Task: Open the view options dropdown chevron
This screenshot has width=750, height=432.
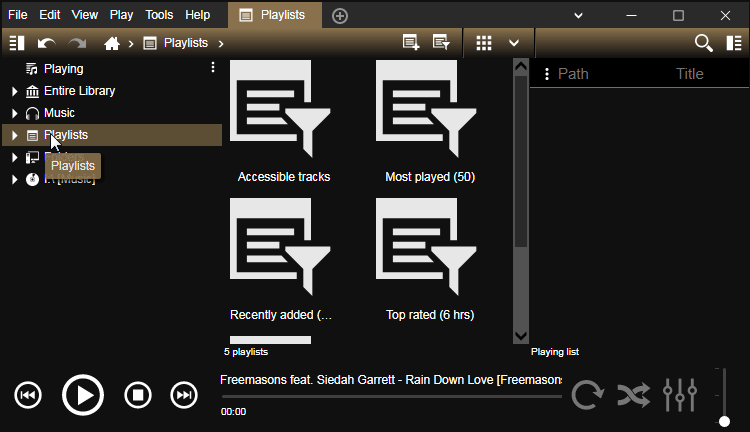Action: coord(514,43)
